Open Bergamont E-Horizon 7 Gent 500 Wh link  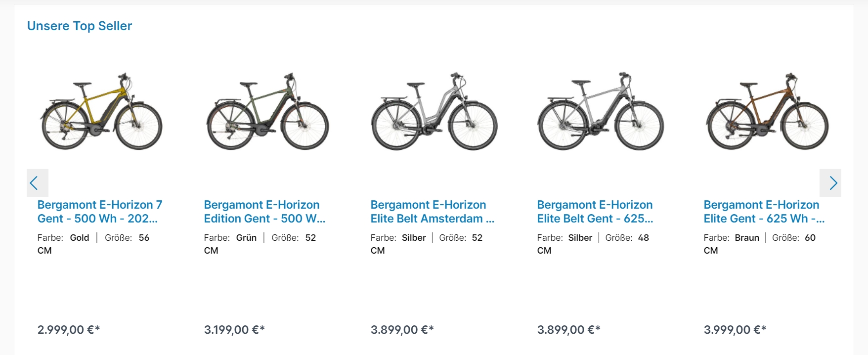coord(99,212)
